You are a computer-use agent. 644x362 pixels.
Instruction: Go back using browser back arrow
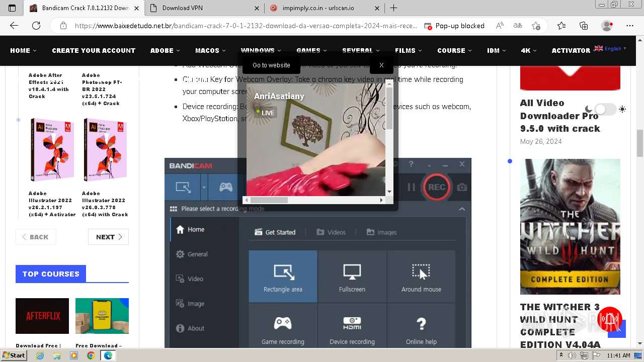pos(14,26)
